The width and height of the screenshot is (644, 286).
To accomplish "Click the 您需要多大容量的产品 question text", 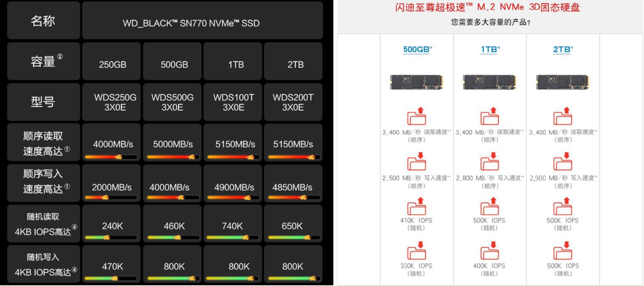I will [x=491, y=22].
